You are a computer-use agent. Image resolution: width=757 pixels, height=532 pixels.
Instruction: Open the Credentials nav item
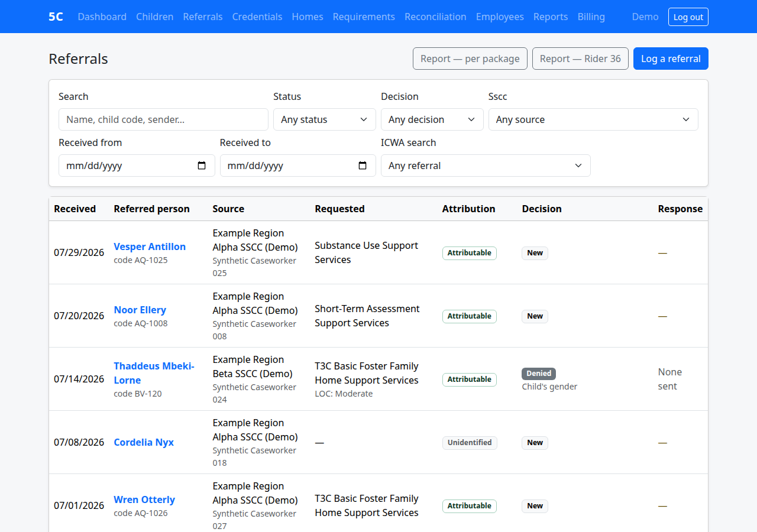(x=257, y=17)
